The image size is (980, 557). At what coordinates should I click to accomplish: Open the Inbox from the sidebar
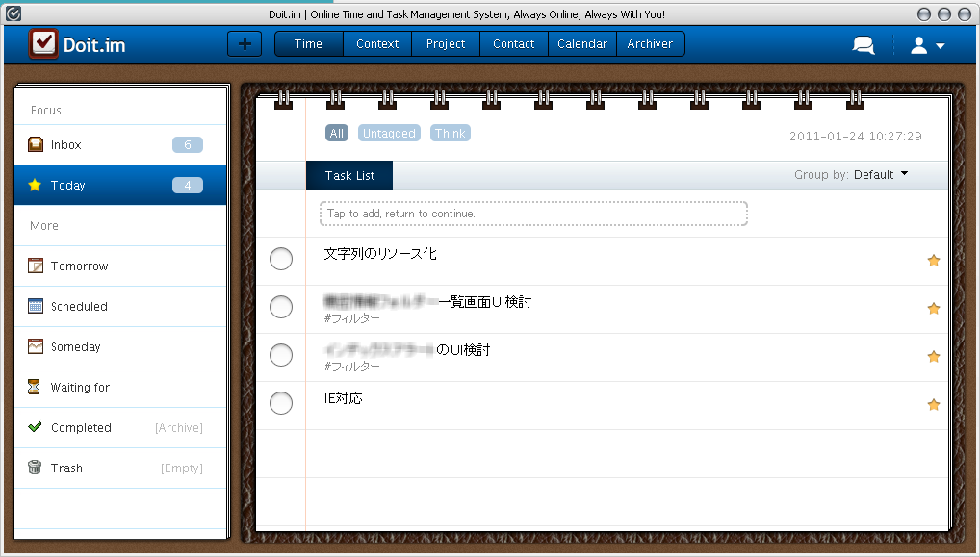pos(64,144)
